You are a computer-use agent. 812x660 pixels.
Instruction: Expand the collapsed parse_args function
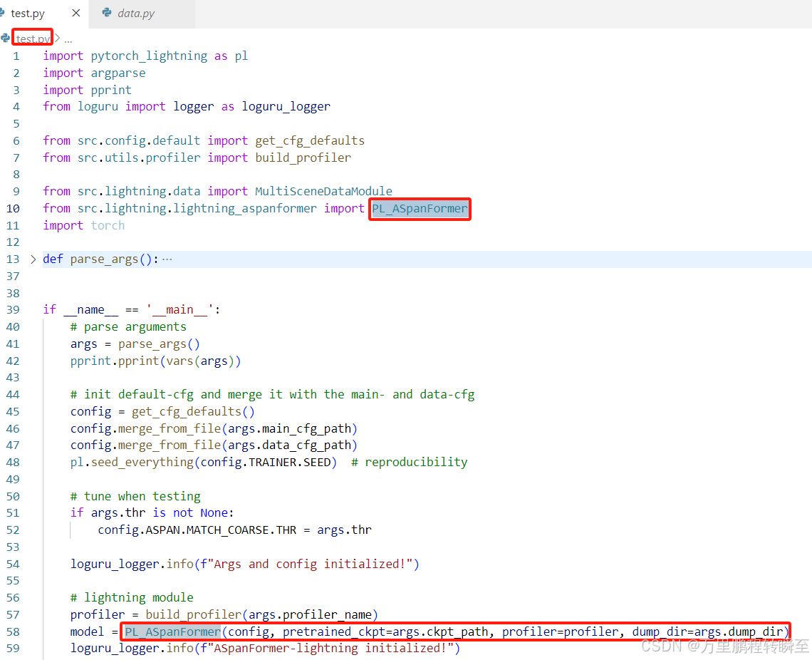[x=33, y=259]
